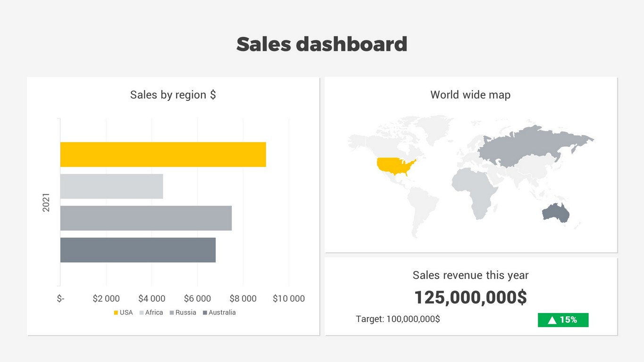This screenshot has height=362, width=644.
Task: Click the dark Australia legend color square
Action: pyautogui.click(x=205, y=313)
